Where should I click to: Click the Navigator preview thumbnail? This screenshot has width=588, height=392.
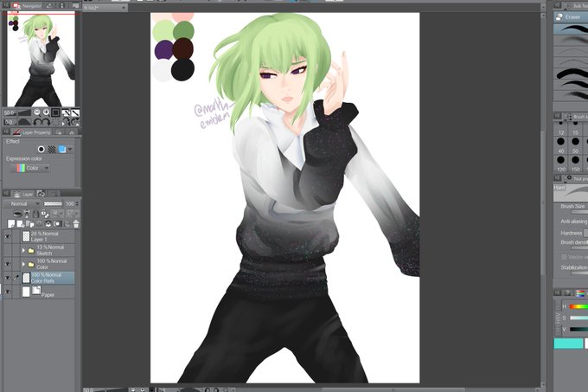click(x=42, y=59)
